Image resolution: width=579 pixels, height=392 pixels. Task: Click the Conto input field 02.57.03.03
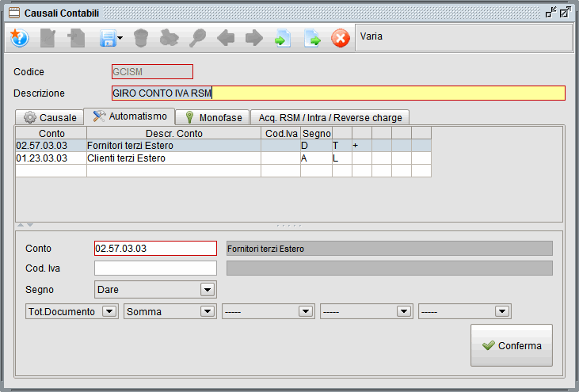[x=155, y=248]
